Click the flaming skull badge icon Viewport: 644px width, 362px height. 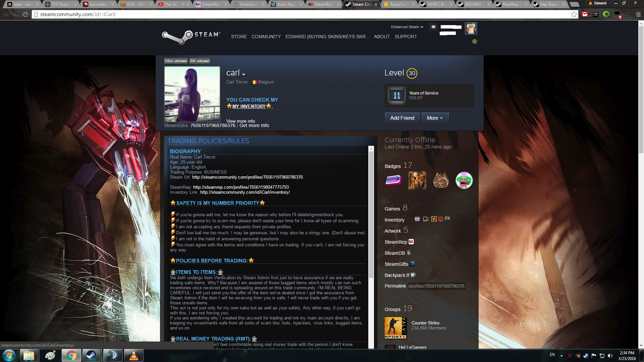(x=417, y=180)
